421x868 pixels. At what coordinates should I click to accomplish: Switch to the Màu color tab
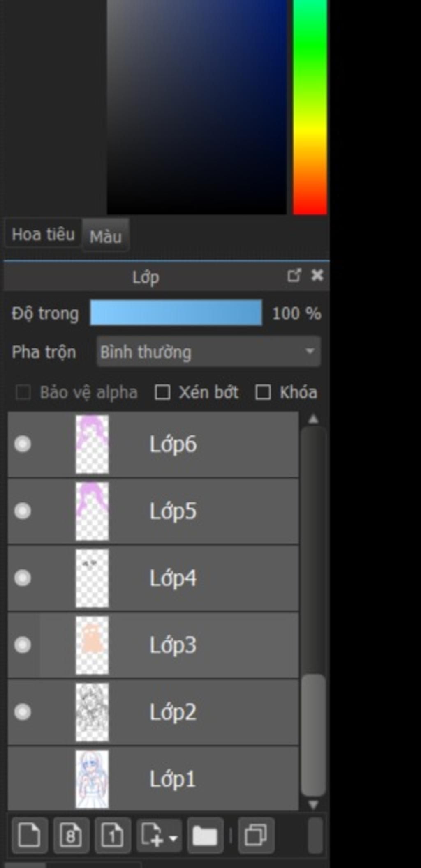pos(106,236)
